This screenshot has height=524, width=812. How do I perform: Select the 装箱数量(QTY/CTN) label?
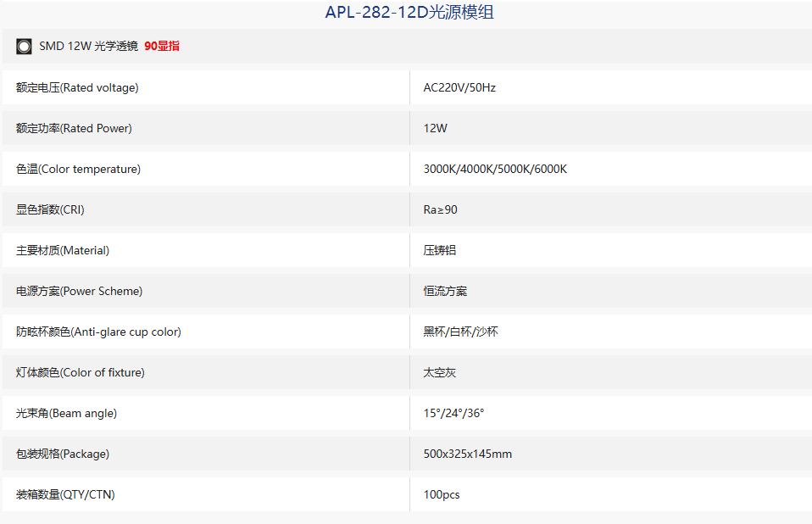pos(65,494)
